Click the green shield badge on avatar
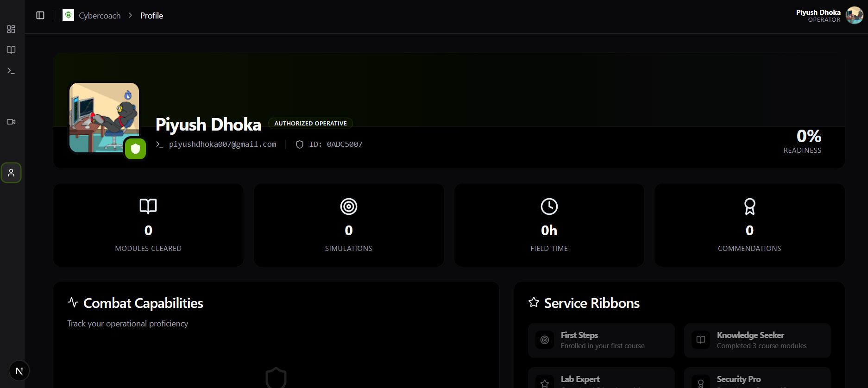Screen dimensions: 868x388 coord(135,149)
